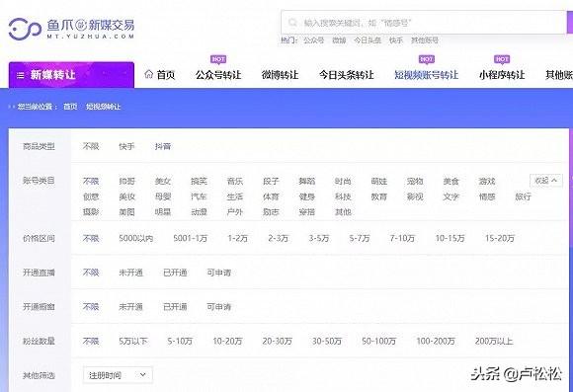Image resolution: width=573 pixels, height=392 pixels.
Task: Filter price range by 7-10万
Action: (x=402, y=239)
